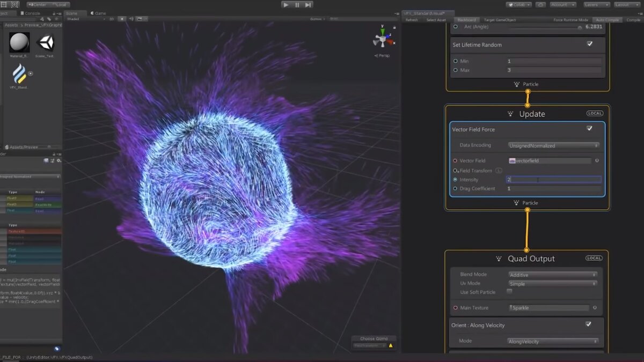Screen dimensions: 644x362
Task: Open the Account dropdown
Action: point(562,4)
